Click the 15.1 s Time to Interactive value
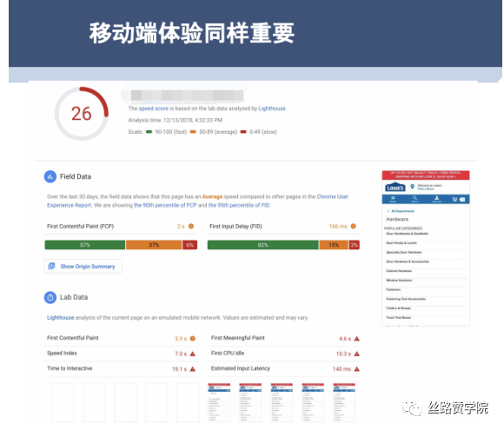Image resolution: width=504 pixels, height=430 pixels. pos(179,369)
